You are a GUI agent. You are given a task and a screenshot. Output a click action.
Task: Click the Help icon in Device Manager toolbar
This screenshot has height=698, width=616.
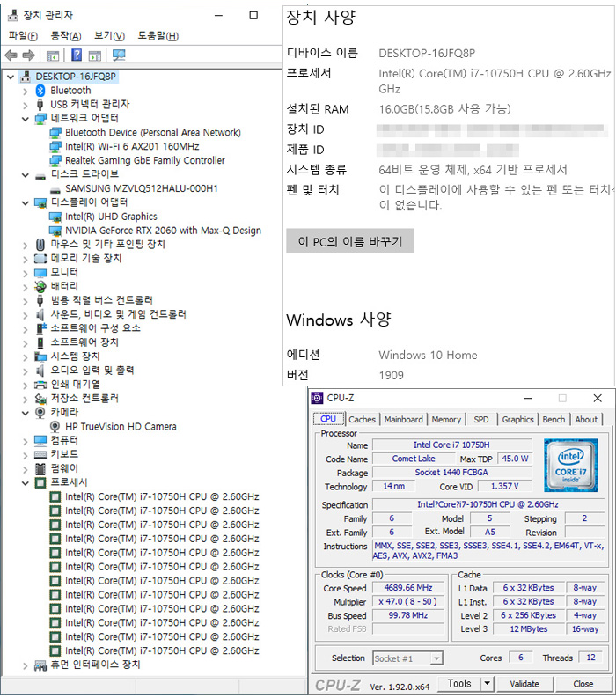tap(77, 55)
